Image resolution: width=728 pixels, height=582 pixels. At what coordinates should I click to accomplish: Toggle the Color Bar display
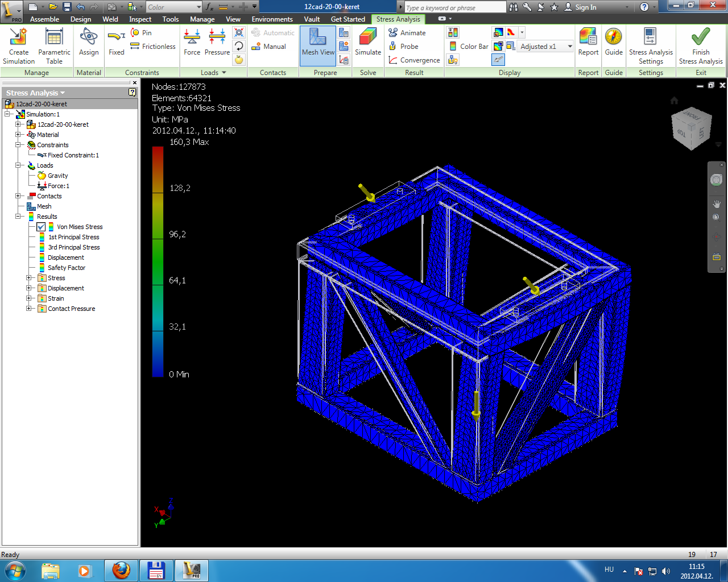[469, 47]
